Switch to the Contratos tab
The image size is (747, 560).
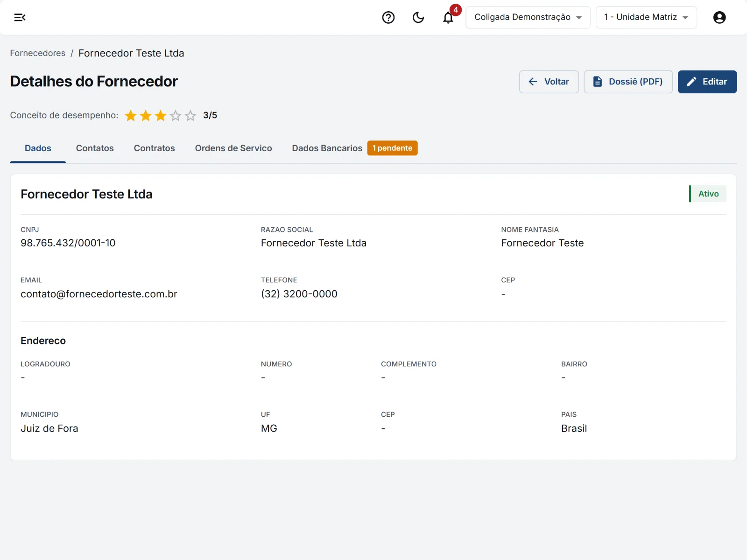coord(154,148)
